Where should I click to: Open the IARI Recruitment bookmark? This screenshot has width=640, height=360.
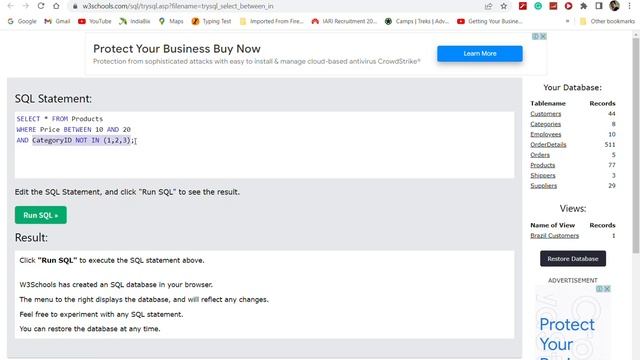[344, 21]
